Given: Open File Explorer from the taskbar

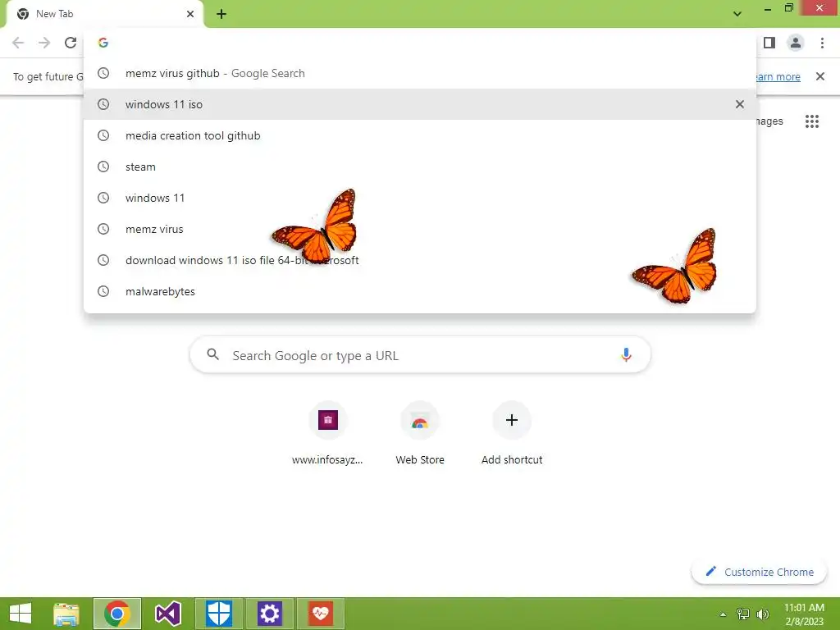Looking at the screenshot, I should click(x=66, y=614).
